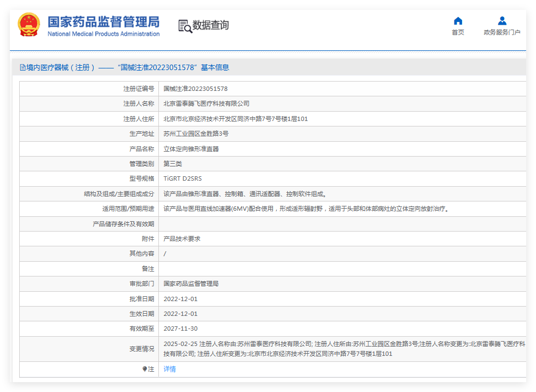Click the 批准日期 row label
The width and height of the screenshot is (536, 392).
pos(142,299)
